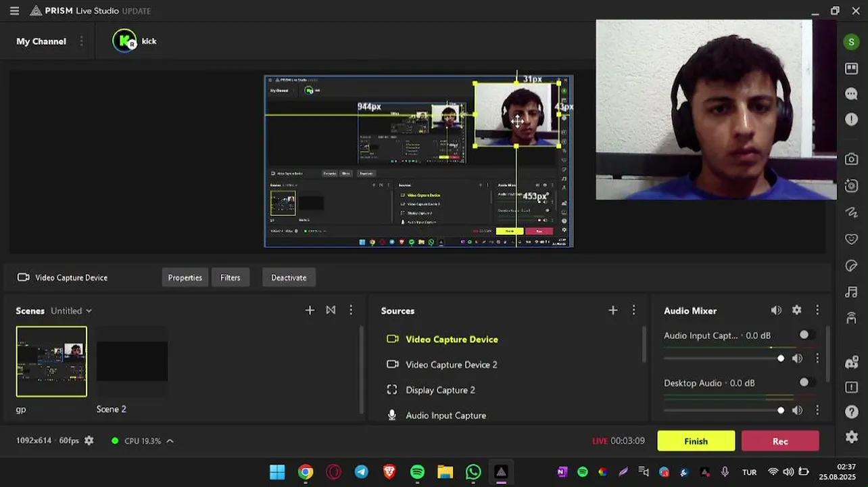Mute Desktop Audio speaker icon
This screenshot has height=487, width=868.
(798, 411)
